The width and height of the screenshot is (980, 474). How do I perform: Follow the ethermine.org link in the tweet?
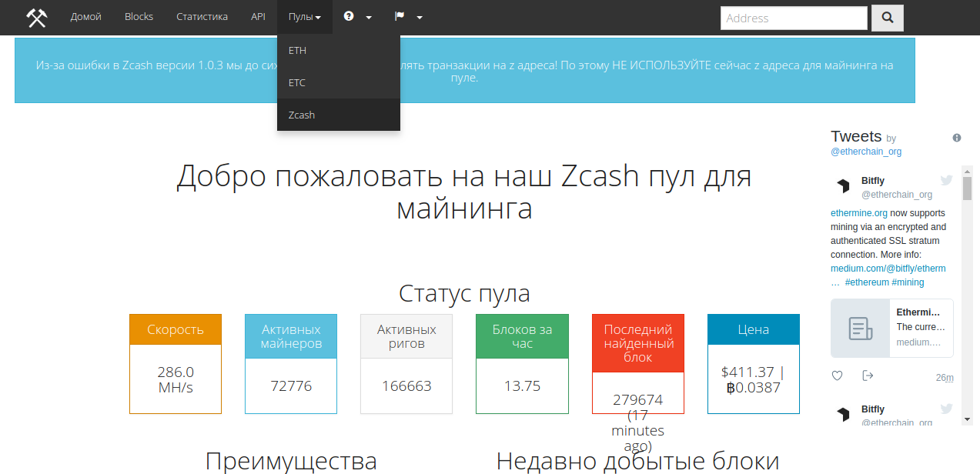tap(859, 213)
